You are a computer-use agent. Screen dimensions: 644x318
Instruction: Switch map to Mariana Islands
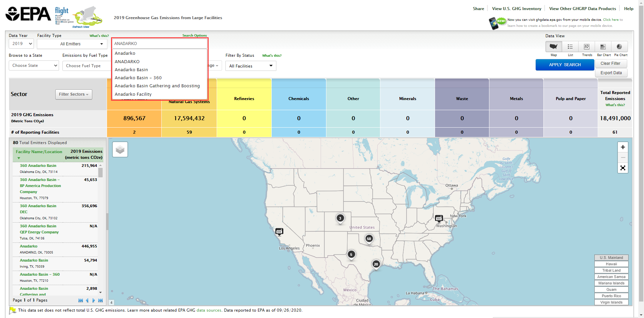click(611, 283)
